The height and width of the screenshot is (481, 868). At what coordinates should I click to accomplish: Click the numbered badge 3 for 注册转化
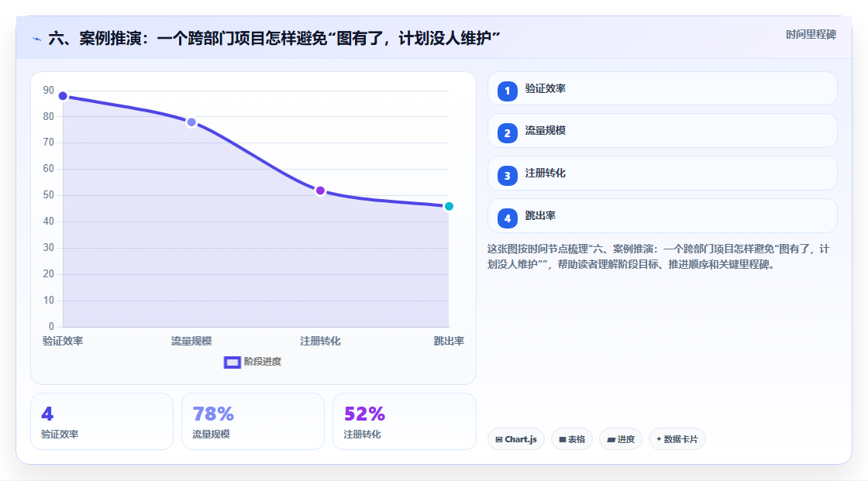pos(507,176)
